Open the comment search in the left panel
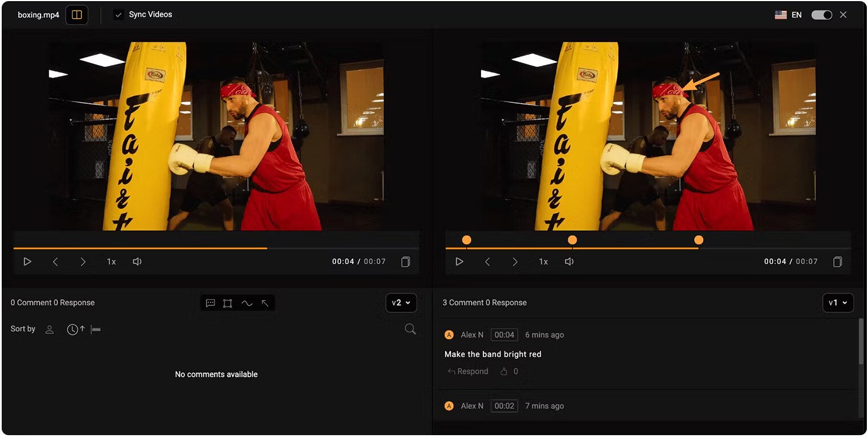 point(410,329)
